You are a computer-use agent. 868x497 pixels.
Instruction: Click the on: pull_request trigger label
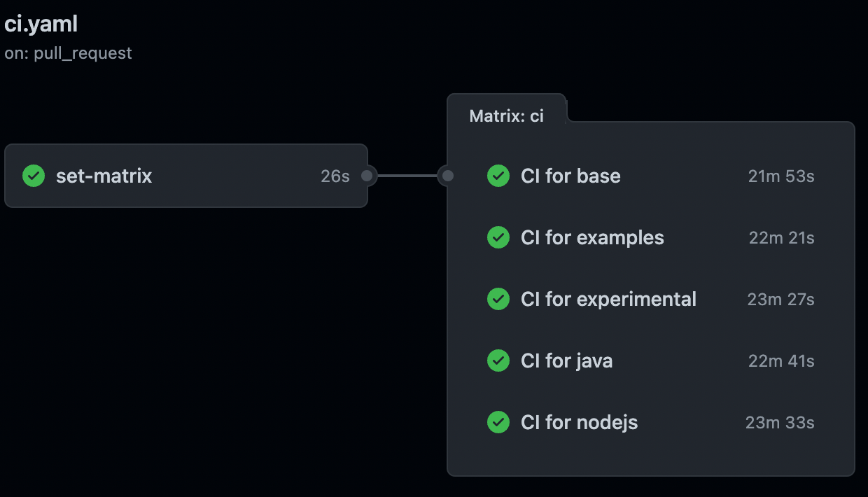tap(68, 52)
